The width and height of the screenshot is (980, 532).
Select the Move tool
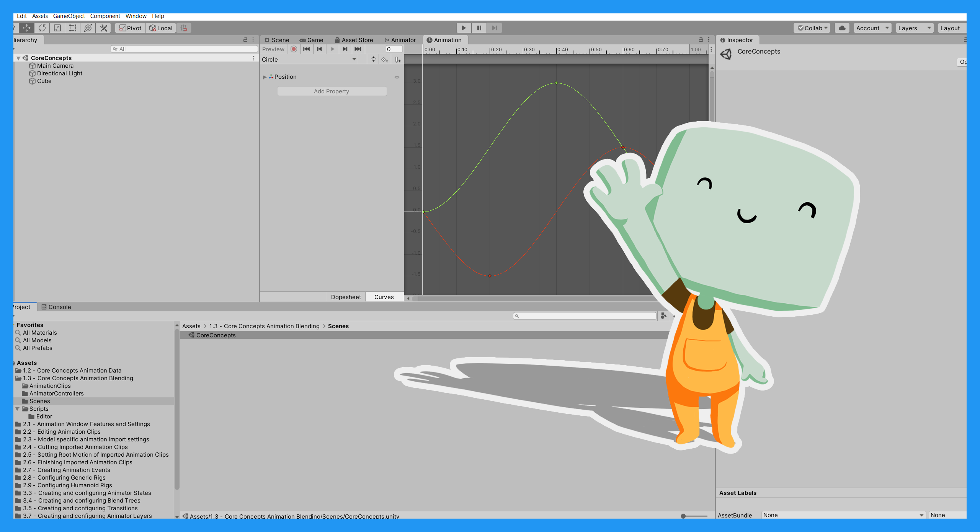click(x=26, y=28)
